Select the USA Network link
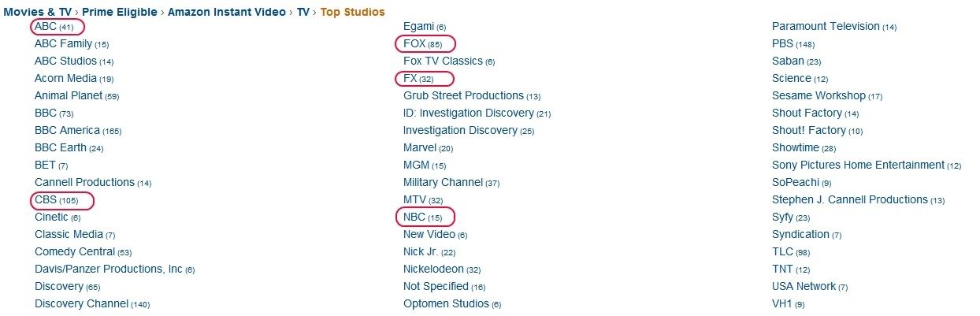This screenshot has width=980, height=316. pos(804,287)
